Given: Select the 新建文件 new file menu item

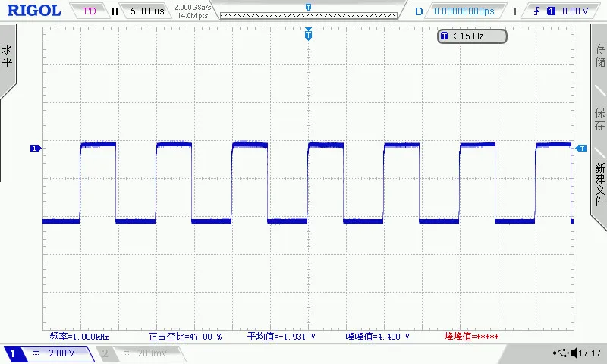Looking at the screenshot, I should (599, 184).
